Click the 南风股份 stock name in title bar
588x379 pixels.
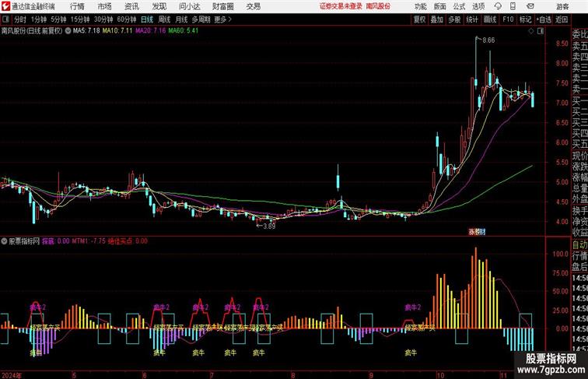(x=378, y=6)
